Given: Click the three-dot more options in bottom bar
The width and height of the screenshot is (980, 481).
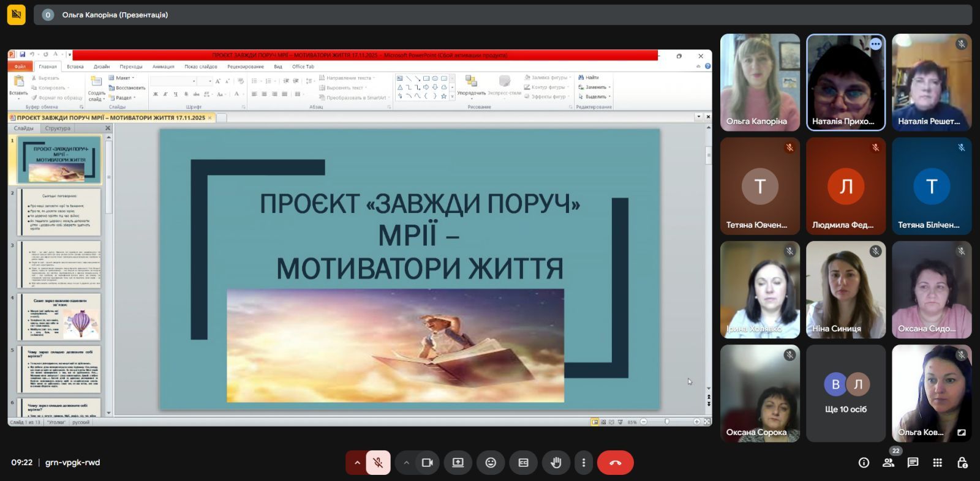Looking at the screenshot, I should click(x=584, y=463).
